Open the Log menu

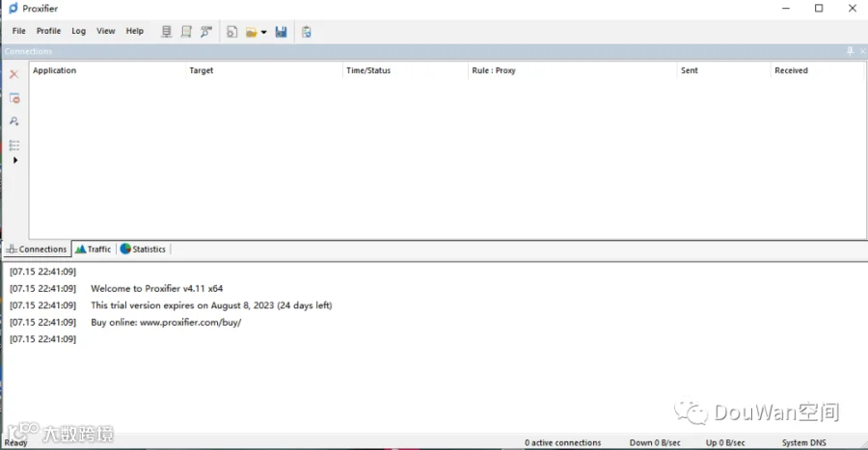click(x=79, y=31)
